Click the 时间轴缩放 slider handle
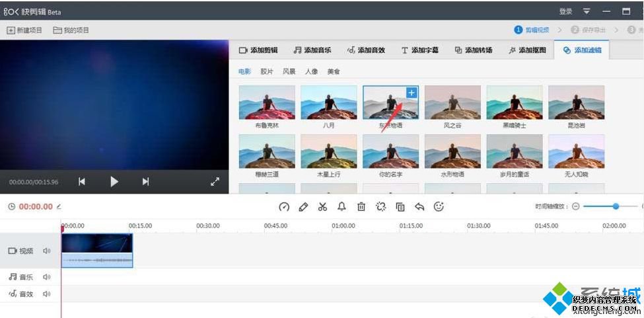Screen dimensions: 644x318 click(x=615, y=206)
